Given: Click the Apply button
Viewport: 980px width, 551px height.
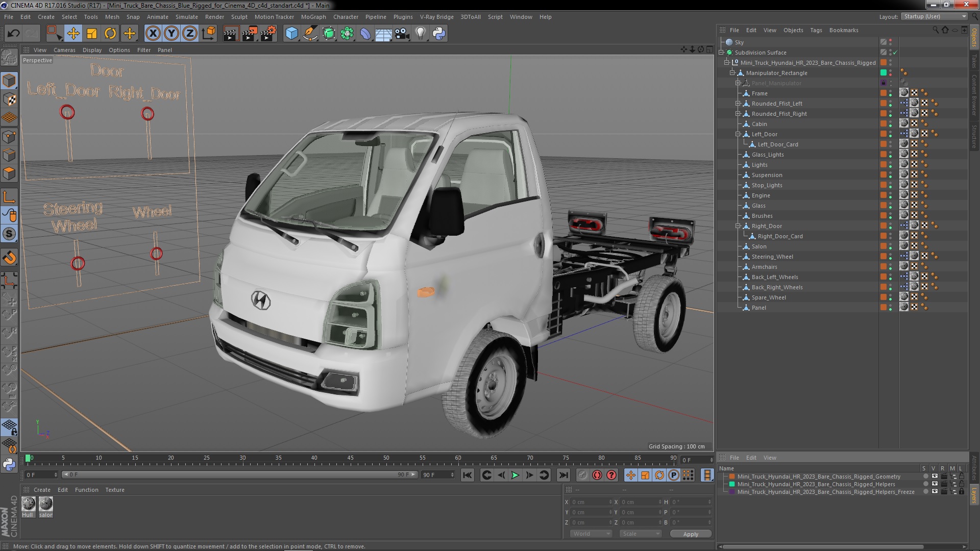Looking at the screenshot, I should click(691, 534).
